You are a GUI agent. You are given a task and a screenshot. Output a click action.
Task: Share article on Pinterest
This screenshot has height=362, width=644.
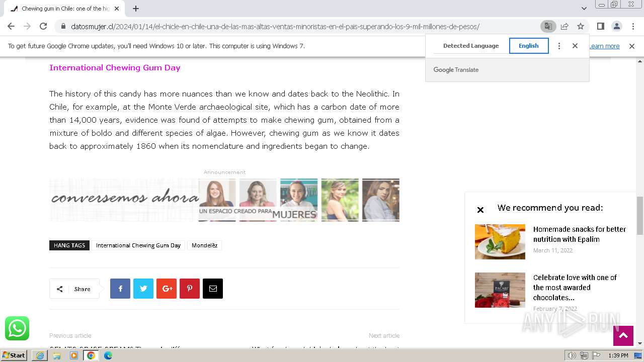point(190,289)
